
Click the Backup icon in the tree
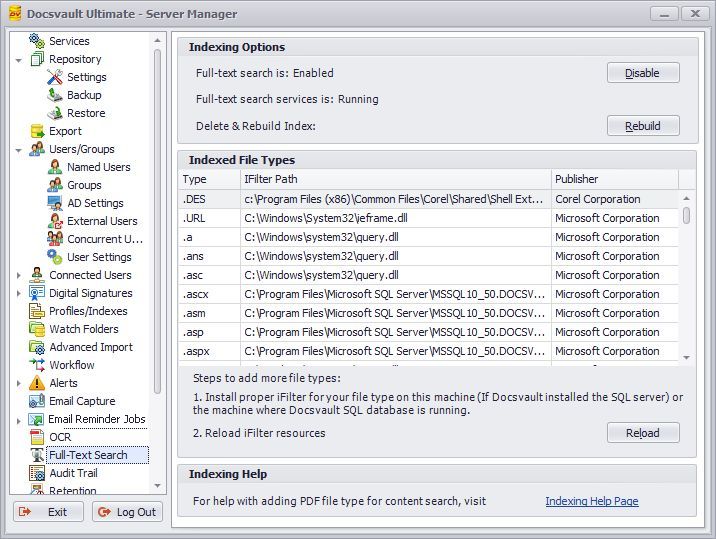55,95
